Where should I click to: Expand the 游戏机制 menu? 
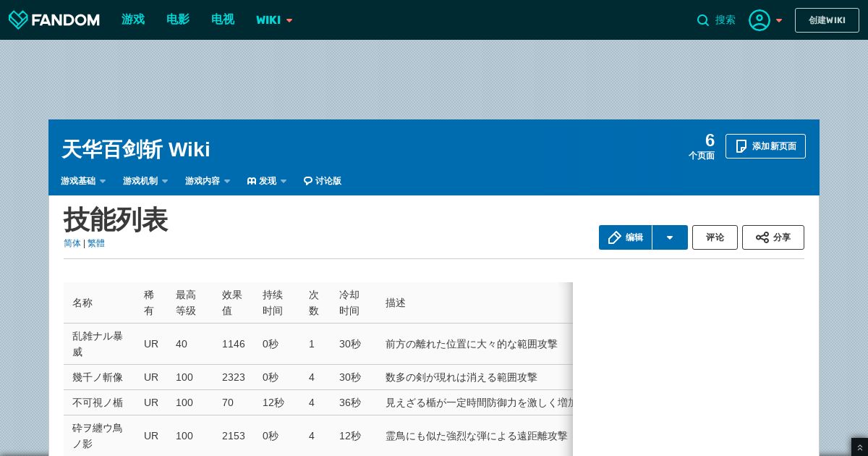click(x=145, y=181)
